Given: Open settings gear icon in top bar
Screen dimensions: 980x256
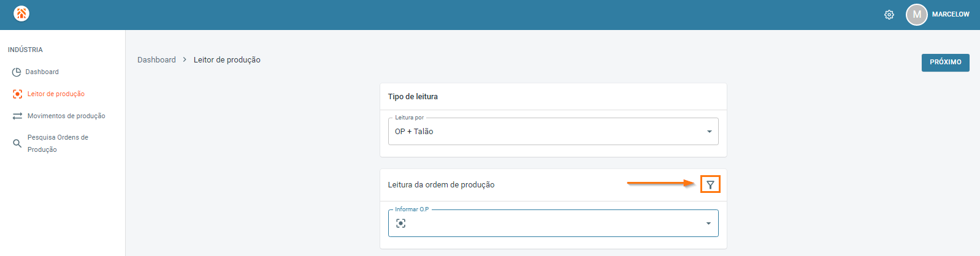Looking at the screenshot, I should click(x=889, y=15).
